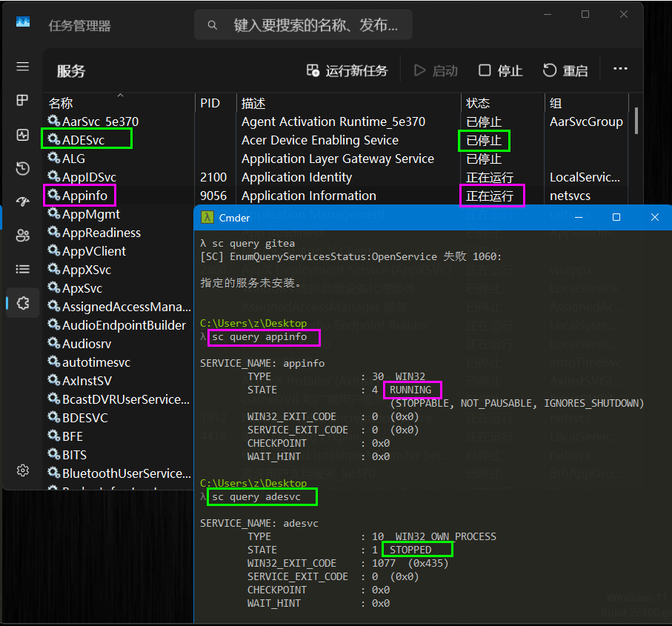The image size is (672, 626).
Task: Open the Details page list icon
Action: (22, 269)
